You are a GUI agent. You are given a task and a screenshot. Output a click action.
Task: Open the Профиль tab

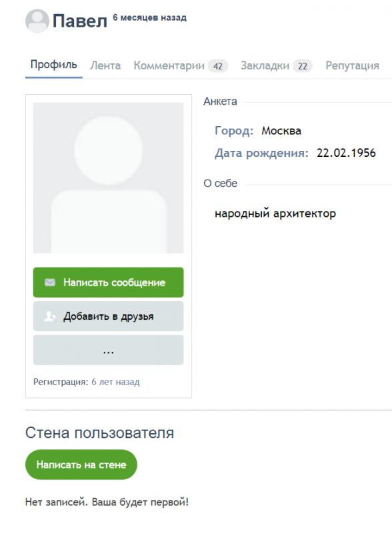coord(54,64)
